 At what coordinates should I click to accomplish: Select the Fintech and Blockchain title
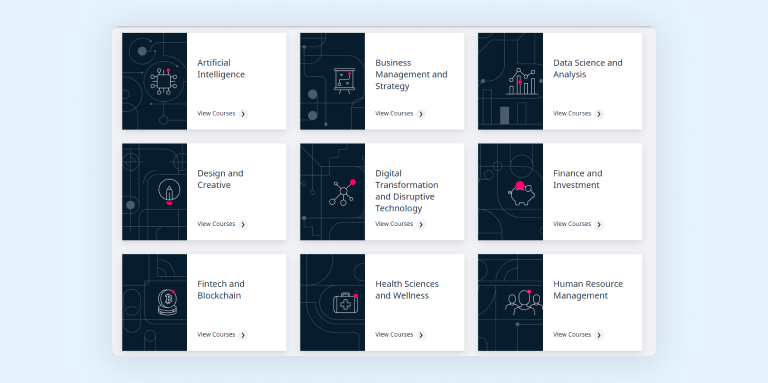(x=221, y=290)
